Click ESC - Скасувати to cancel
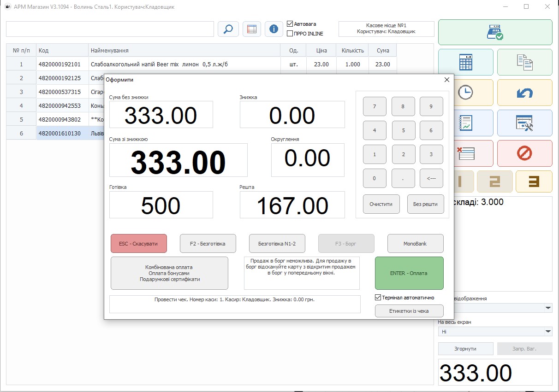The width and height of the screenshot is (559, 392). tap(138, 244)
